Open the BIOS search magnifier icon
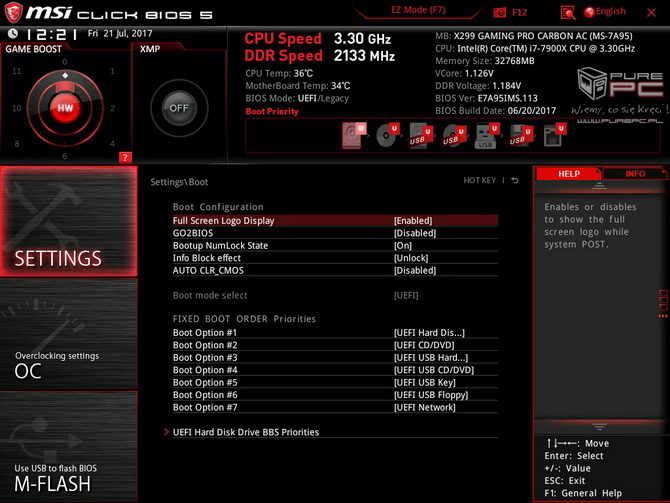Image resolution: width=670 pixels, height=503 pixels. click(x=567, y=13)
